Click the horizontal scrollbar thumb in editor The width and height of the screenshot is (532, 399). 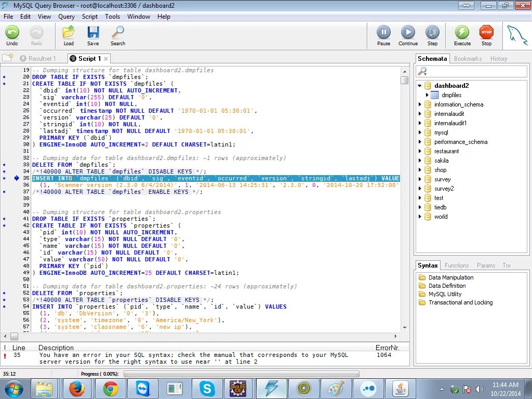[14, 336]
